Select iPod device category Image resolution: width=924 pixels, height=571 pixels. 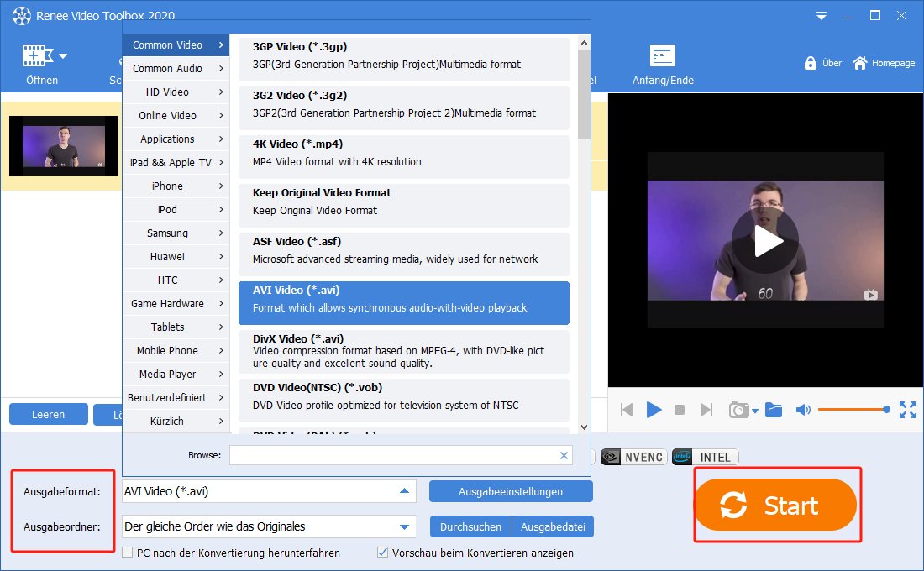click(176, 210)
